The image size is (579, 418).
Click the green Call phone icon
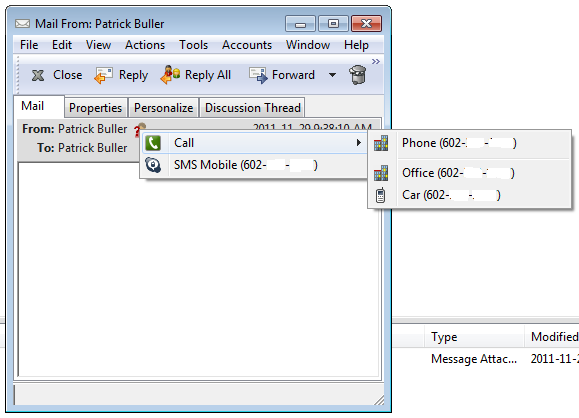click(153, 143)
